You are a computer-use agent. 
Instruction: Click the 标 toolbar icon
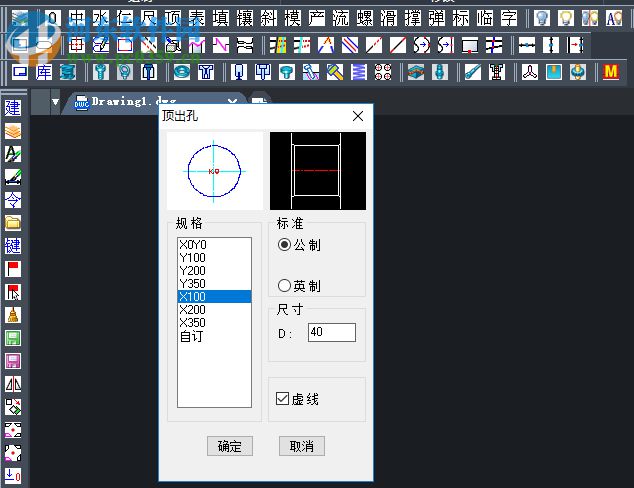pos(461,18)
